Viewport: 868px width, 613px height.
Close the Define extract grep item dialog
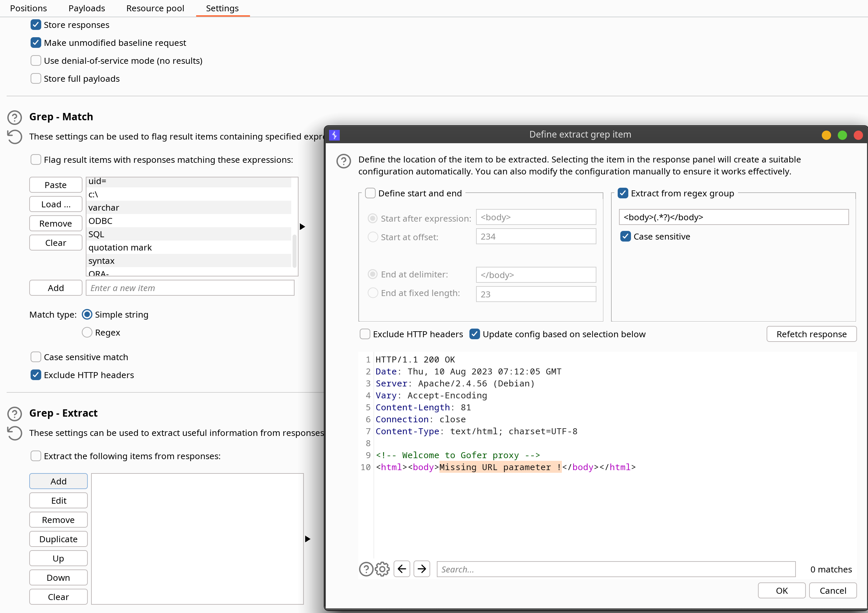[x=858, y=135]
